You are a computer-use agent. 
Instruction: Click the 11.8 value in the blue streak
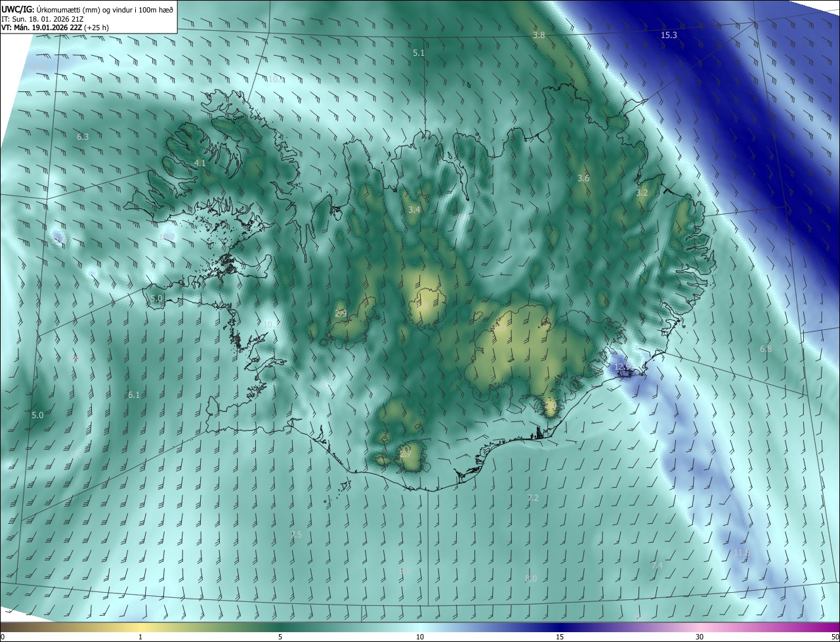click(742, 553)
